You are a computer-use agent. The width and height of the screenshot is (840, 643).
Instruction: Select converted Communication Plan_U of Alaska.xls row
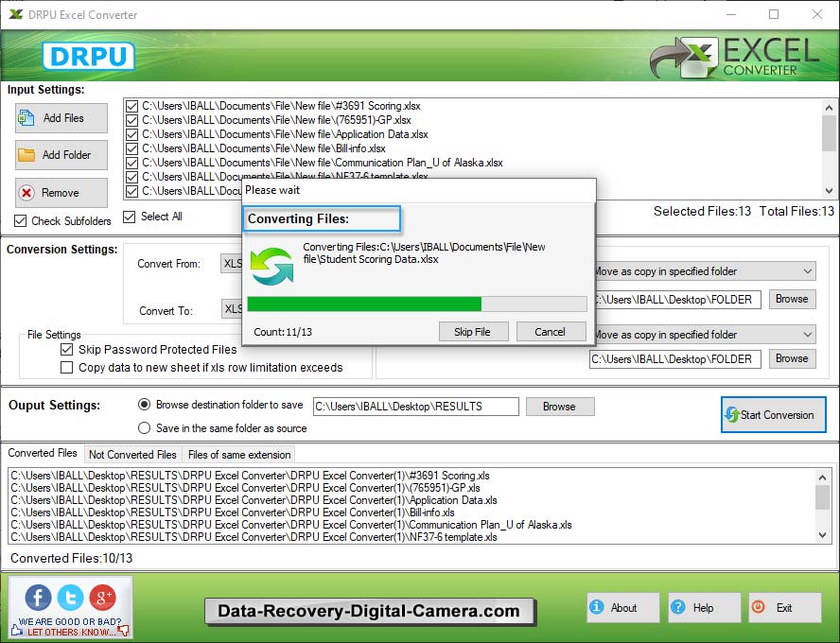pyautogui.click(x=291, y=525)
